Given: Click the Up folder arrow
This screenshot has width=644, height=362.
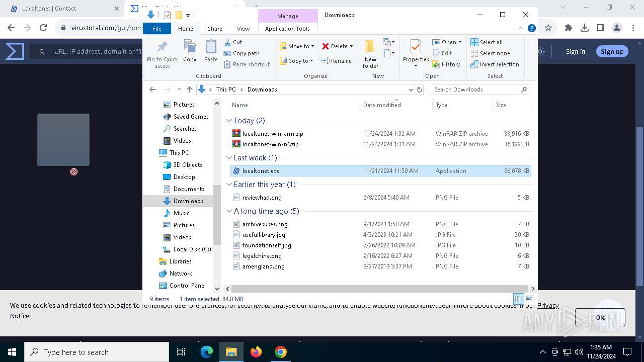Looking at the screenshot, I should pos(189,89).
